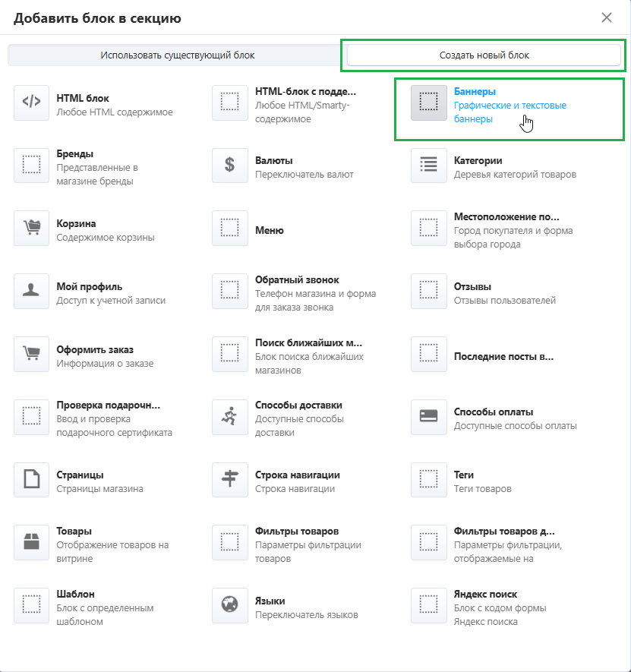The height and width of the screenshot is (672, 631).
Task: Close the Добавить блок в секцию dialog
Action: point(606,17)
